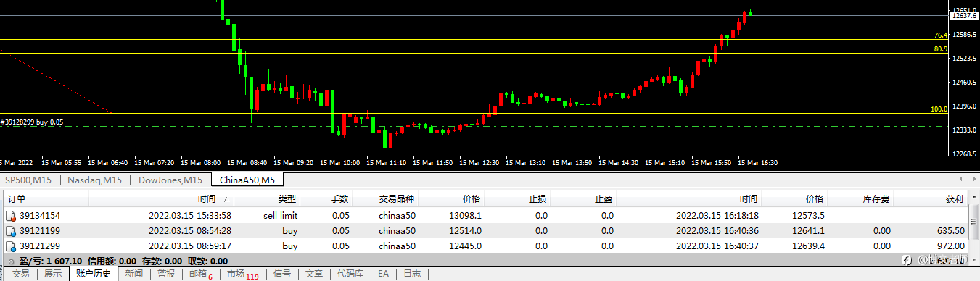Switch to DowJones,M15 chart tab

(x=170, y=180)
